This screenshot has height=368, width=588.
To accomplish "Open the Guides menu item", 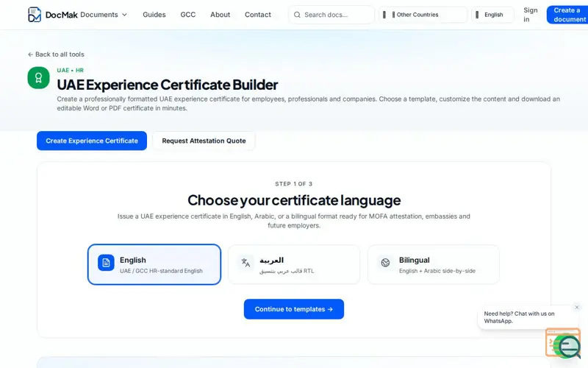I will [x=154, y=15].
